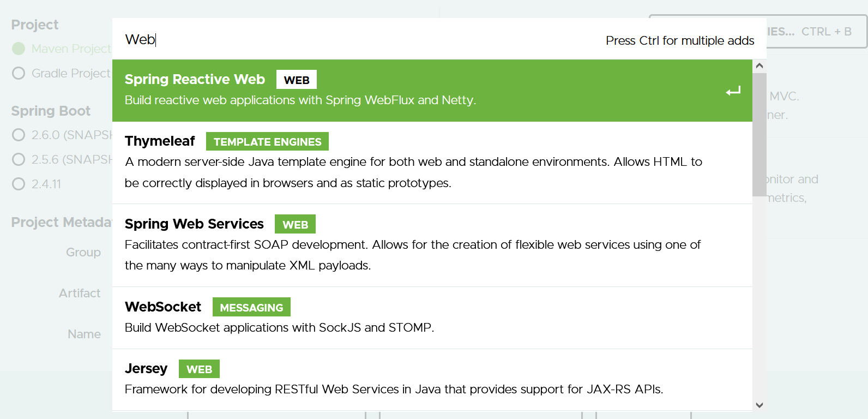Screen dimensions: 868x419
Task: Click the scrollbar down arrow in results list
Action: point(759,405)
